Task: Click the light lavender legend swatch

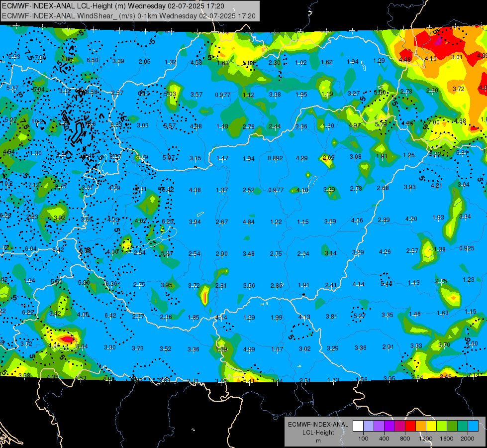Action: 369,426
